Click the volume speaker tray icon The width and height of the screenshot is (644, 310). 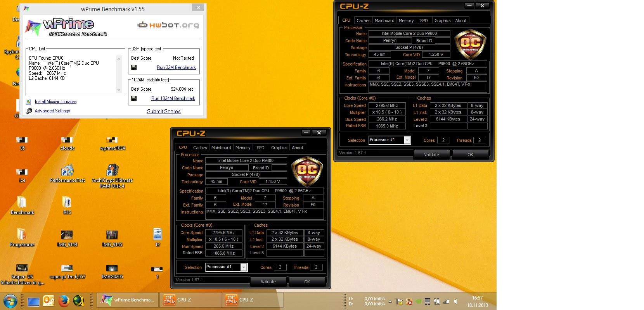(x=455, y=301)
